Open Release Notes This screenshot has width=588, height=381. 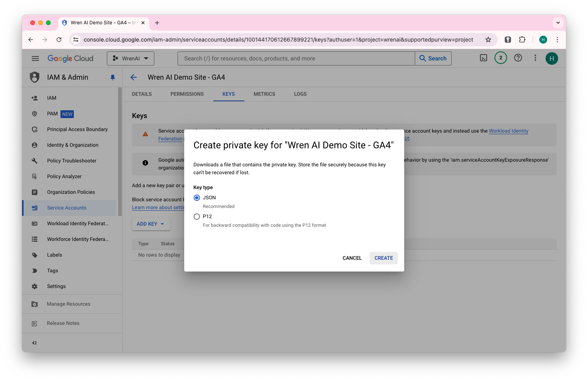point(72,323)
